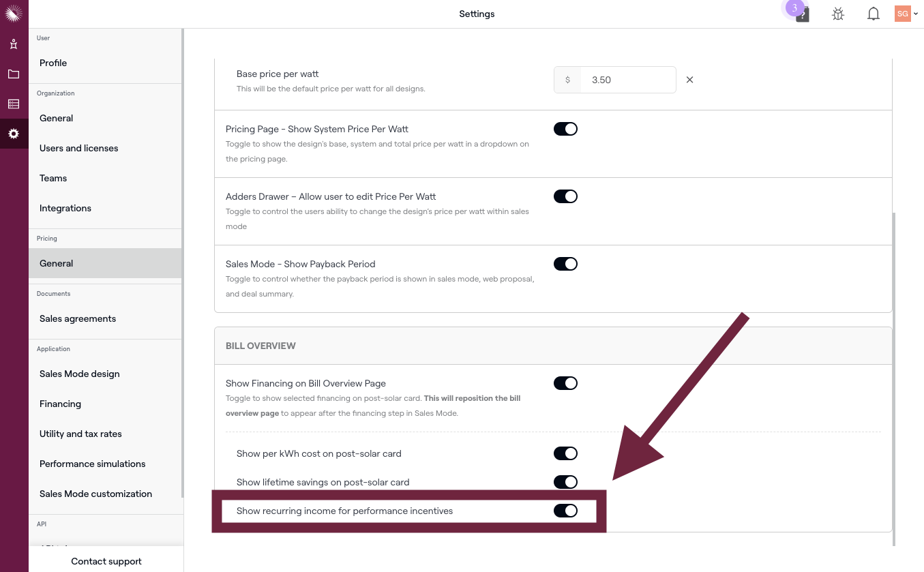The height and width of the screenshot is (572, 924).
Task: Click the bug report icon
Action: pos(838,14)
